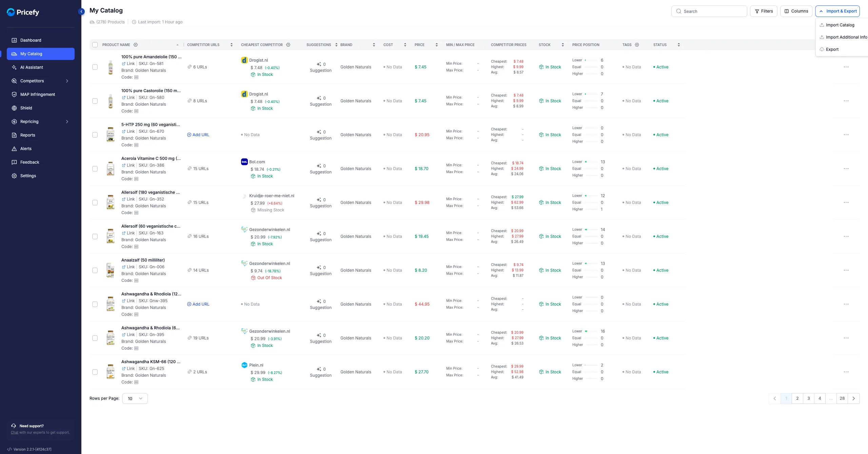Click the In Stock box icon in Castorolie Stock column
Viewport: 868px width, 454px height.
(541, 101)
